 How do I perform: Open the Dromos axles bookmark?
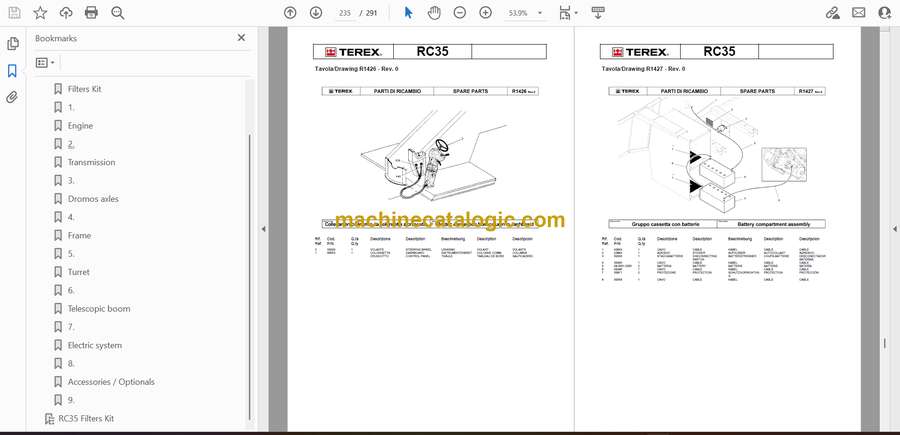(x=93, y=199)
